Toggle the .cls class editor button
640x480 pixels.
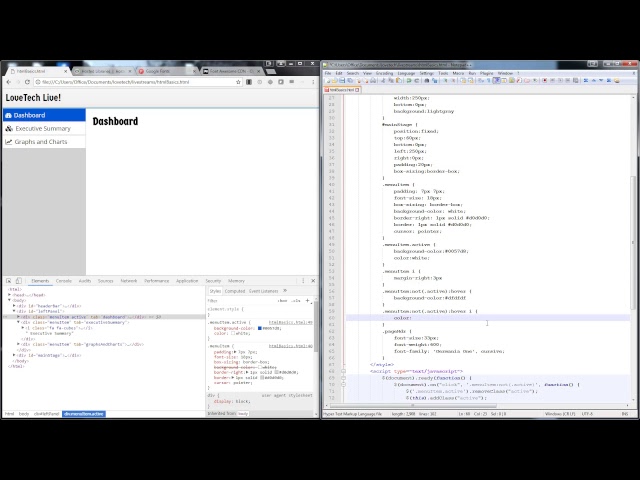coord(296,300)
